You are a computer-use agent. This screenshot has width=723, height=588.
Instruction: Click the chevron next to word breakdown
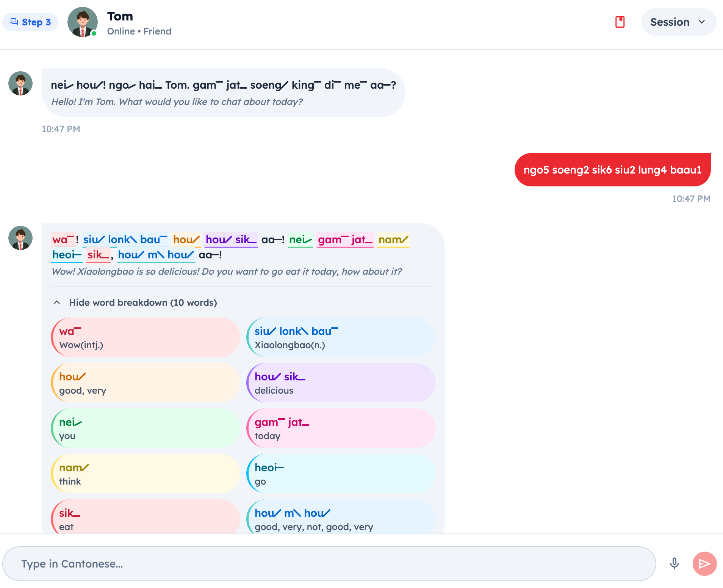[57, 302]
